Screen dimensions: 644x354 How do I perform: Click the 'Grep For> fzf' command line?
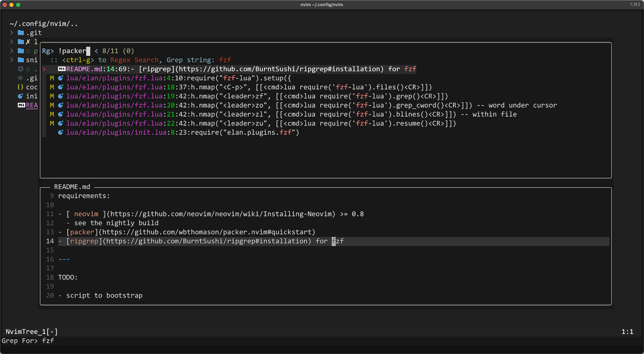coord(28,341)
